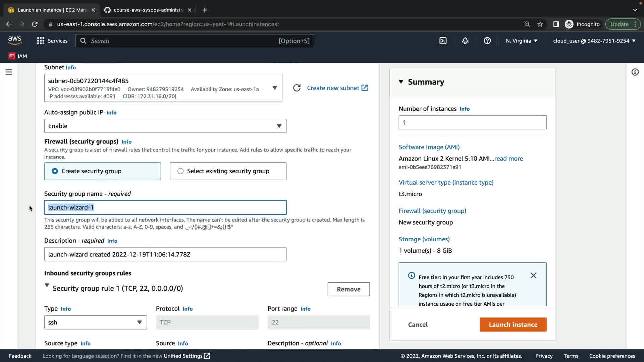Open the Subnet dropdown

[163, 88]
